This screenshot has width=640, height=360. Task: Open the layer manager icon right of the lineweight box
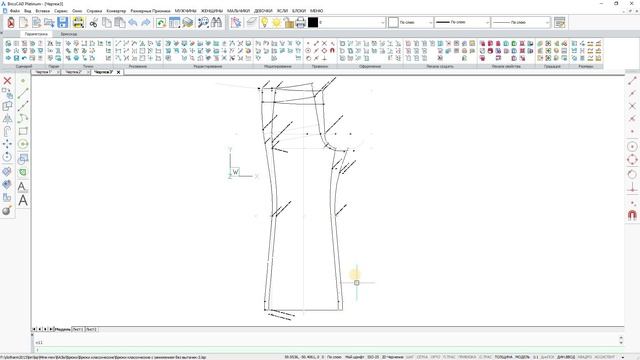point(560,22)
